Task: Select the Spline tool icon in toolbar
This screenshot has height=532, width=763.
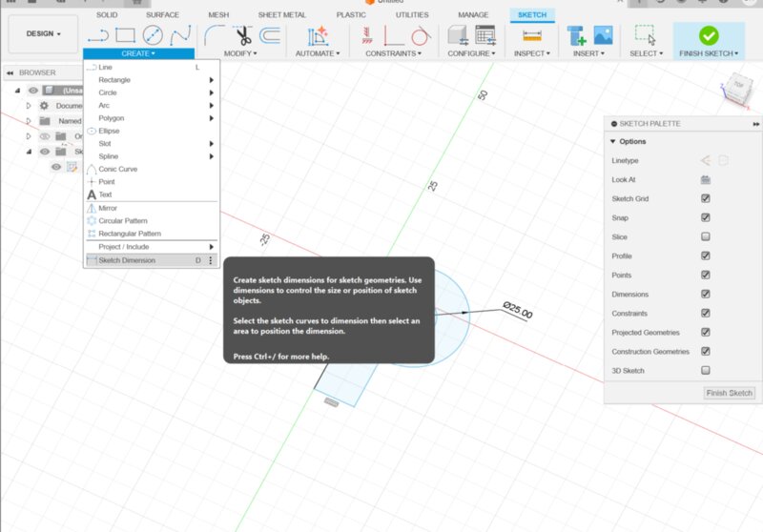Action: (180, 35)
